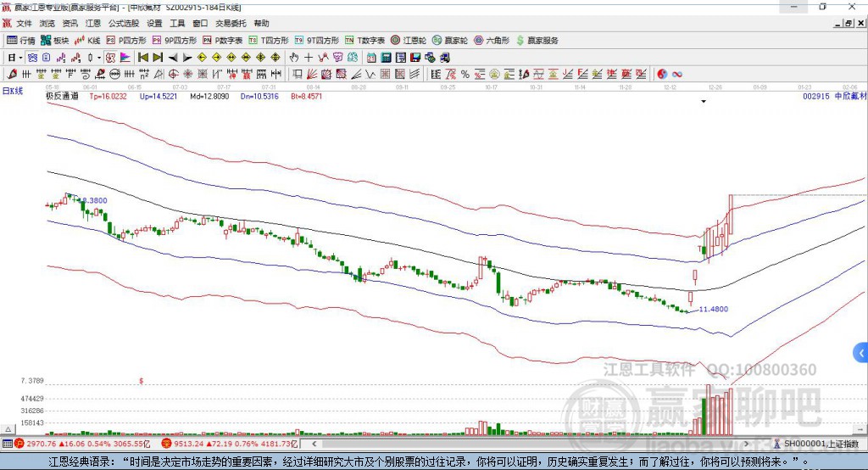The image size is (868, 470).
Task: Step chart right with black right arrow
Action: click(x=187, y=58)
